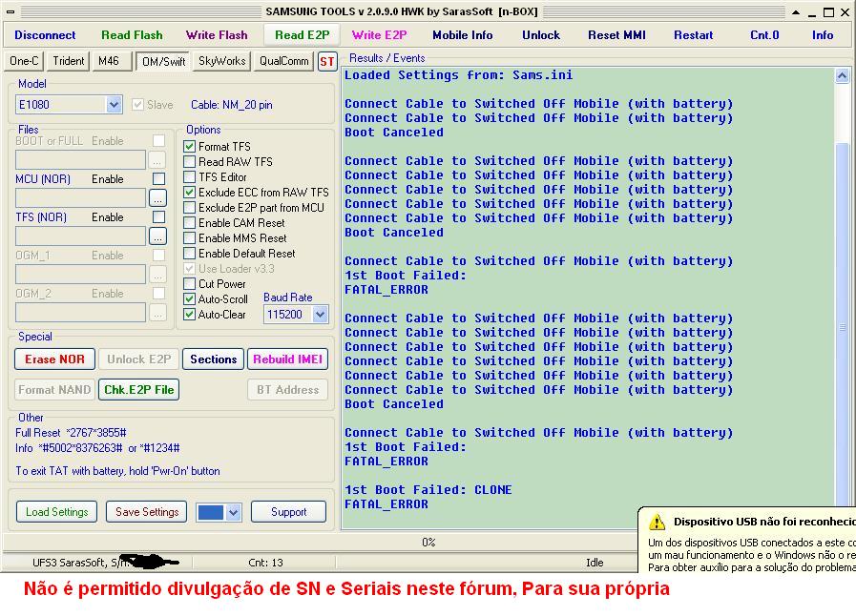Switch to the Trident tab

pos(69,61)
